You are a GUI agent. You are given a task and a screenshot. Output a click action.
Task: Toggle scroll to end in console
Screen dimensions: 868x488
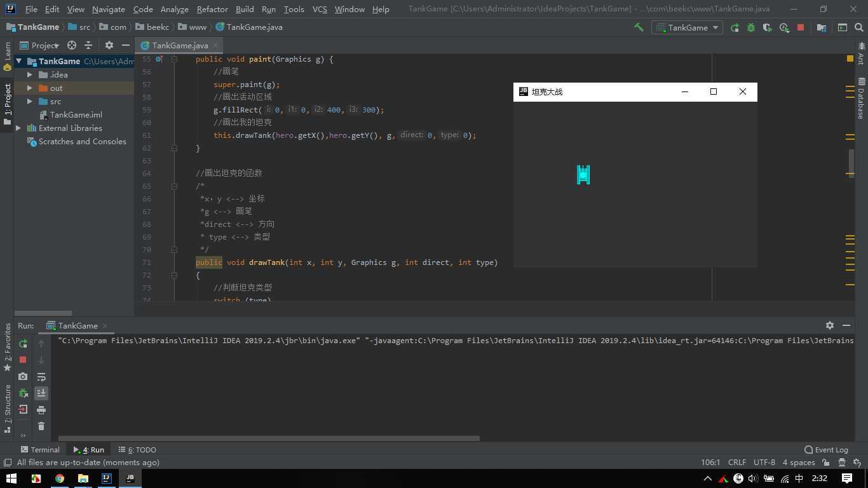(x=41, y=393)
